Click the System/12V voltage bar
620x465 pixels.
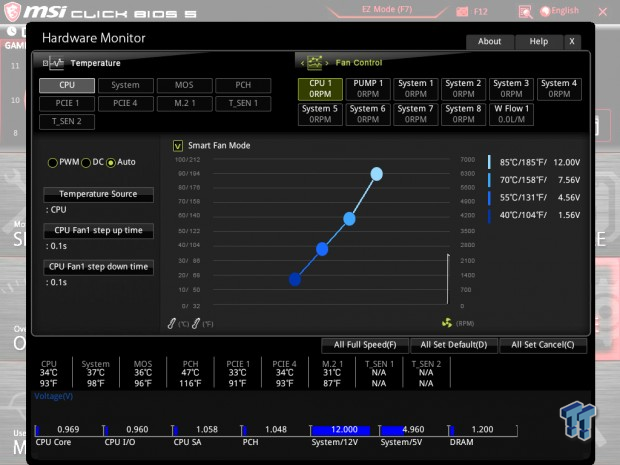click(x=340, y=430)
